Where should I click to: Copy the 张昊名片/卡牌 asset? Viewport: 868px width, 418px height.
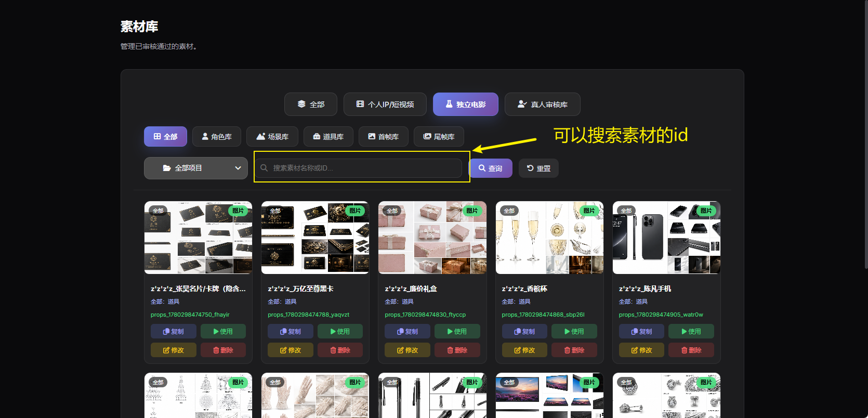pyautogui.click(x=174, y=331)
